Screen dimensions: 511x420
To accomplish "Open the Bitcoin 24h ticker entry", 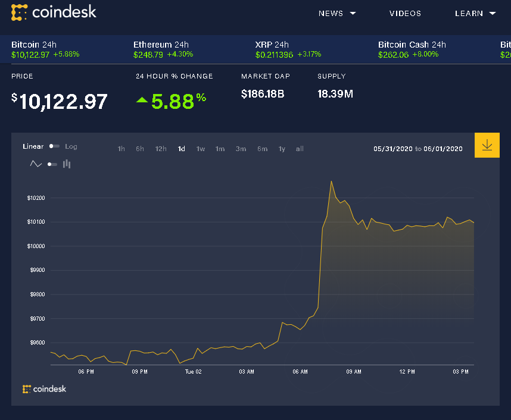I will pos(45,49).
